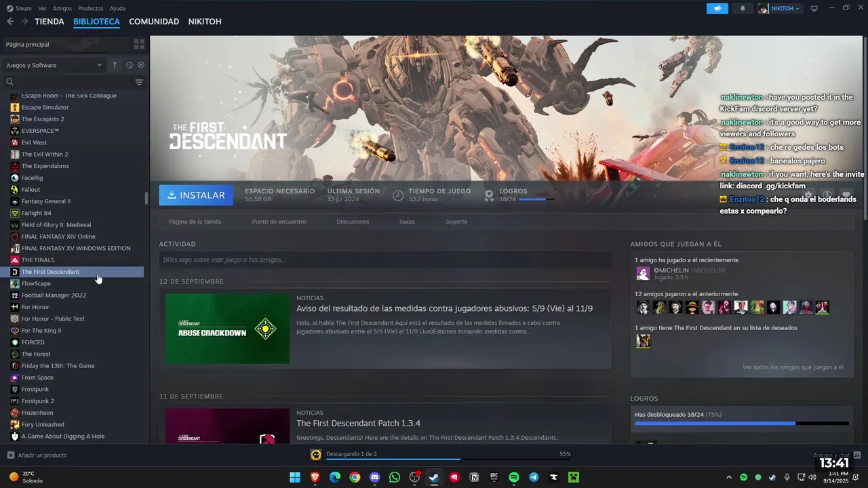Click the LOGROS header progress bar
Screen dimensions: 868x488
click(537, 199)
